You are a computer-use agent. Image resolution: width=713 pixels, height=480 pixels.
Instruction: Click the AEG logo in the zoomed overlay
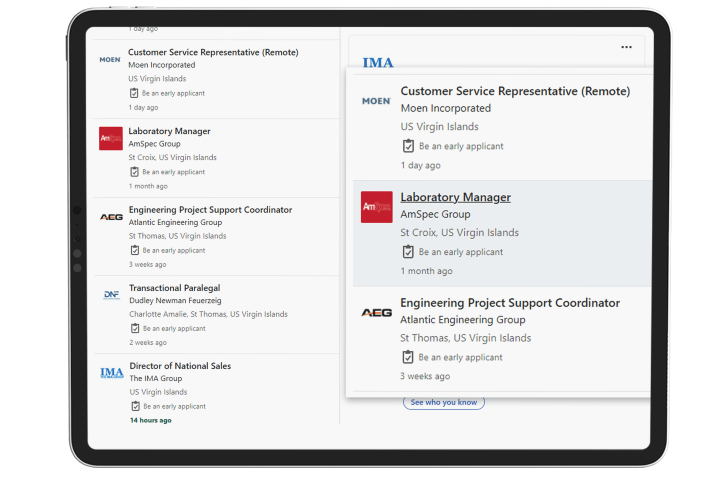point(377,313)
